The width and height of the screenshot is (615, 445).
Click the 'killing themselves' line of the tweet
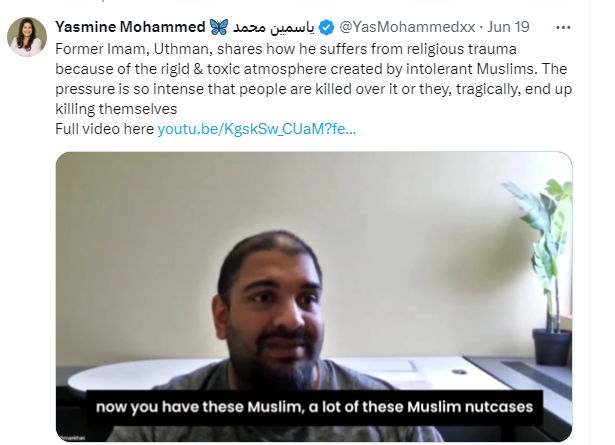pos(116,109)
